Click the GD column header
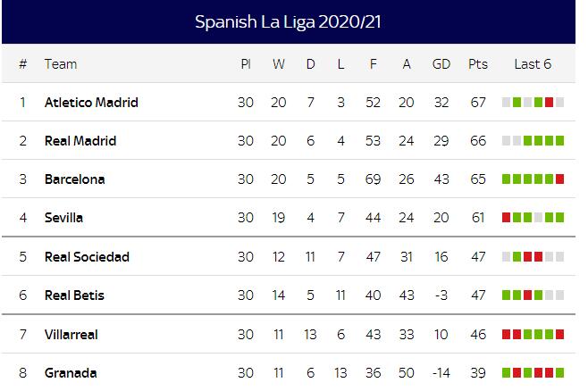The width and height of the screenshot is (588, 391). tap(441, 64)
